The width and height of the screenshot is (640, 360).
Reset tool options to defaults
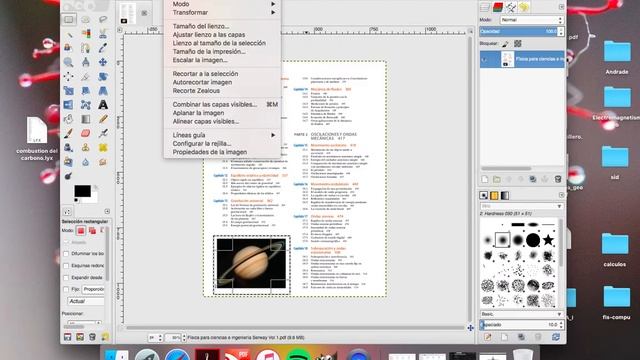coord(105,337)
